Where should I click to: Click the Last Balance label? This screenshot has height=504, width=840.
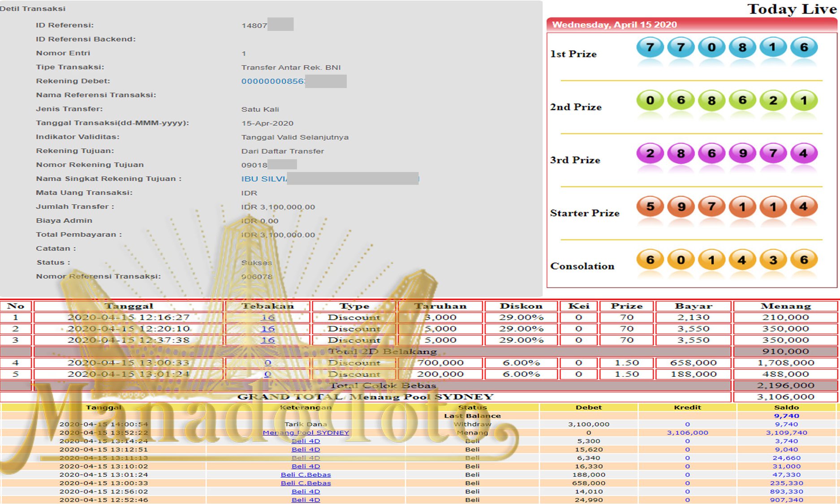pyautogui.click(x=472, y=416)
